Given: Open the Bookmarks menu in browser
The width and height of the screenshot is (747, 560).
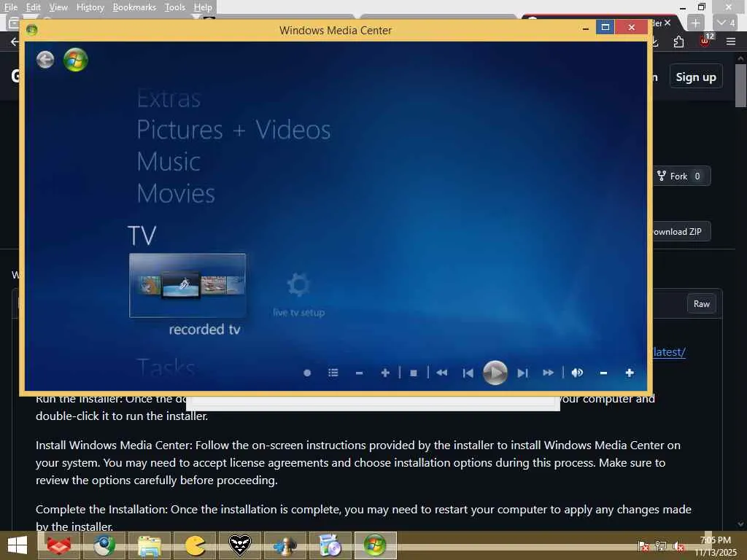Looking at the screenshot, I should (x=134, y=7).
